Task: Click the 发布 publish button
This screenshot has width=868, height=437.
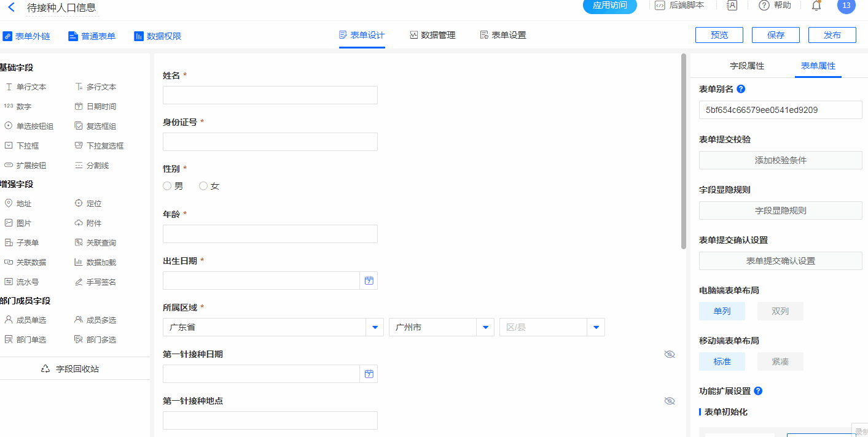Action: point(832,35)
